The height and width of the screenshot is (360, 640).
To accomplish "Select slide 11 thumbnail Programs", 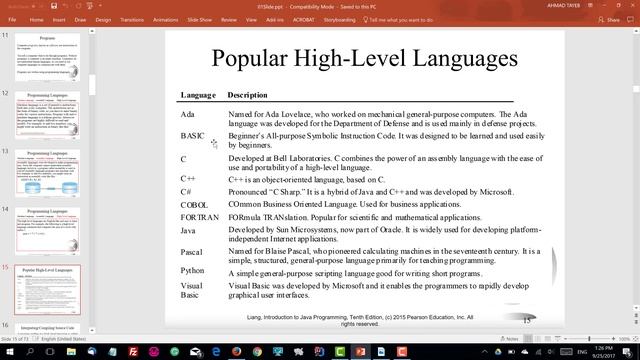I will coord(47,57).
